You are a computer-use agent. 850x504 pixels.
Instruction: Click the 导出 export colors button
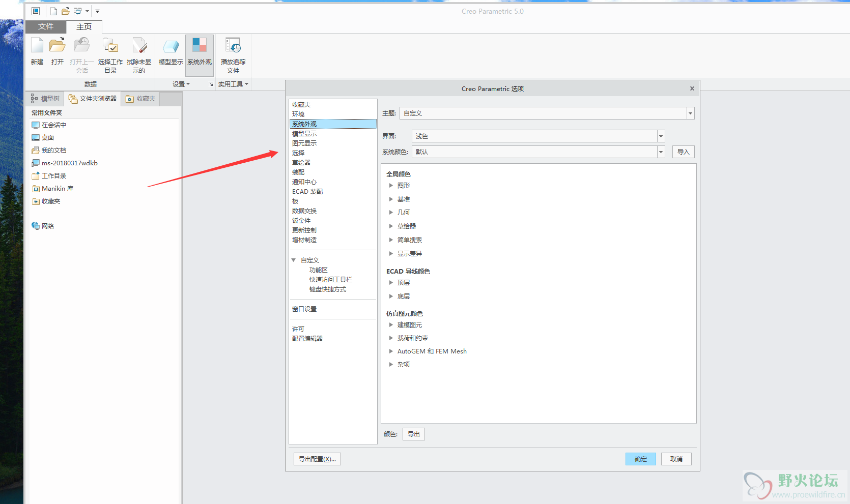pos(414,434)
